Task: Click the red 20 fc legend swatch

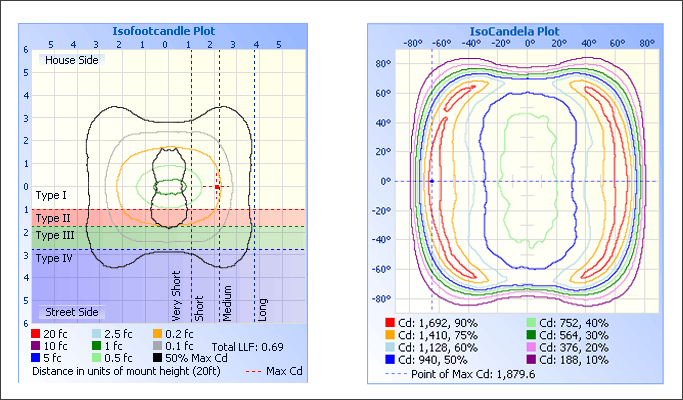Action: click(37, 332)
